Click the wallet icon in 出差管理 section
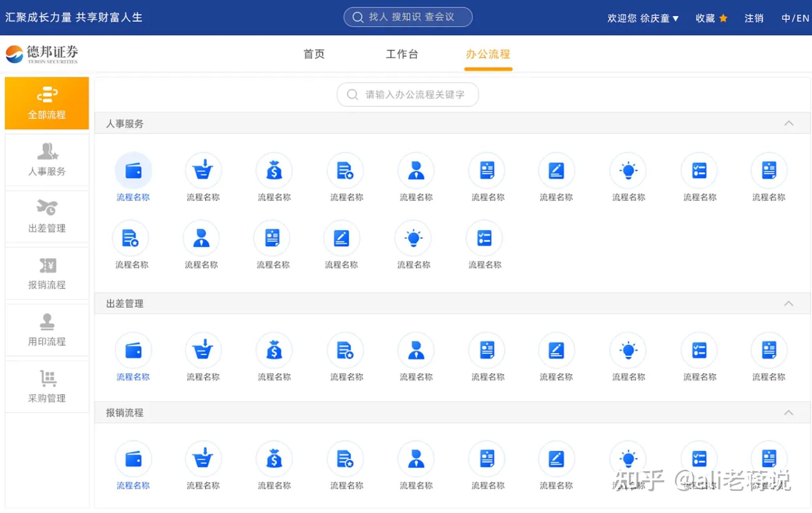812x513 pixels. tap(133, 350)
